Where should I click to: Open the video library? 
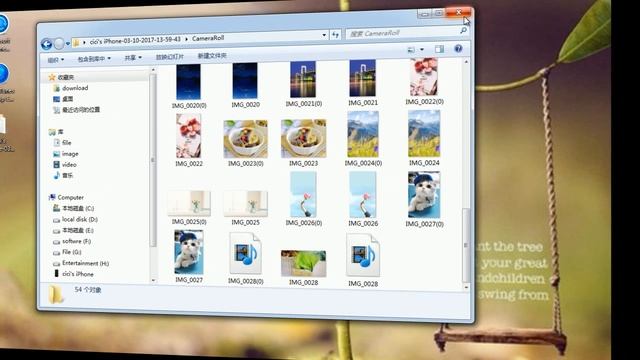pyautogui.click(x=64, y=164)
